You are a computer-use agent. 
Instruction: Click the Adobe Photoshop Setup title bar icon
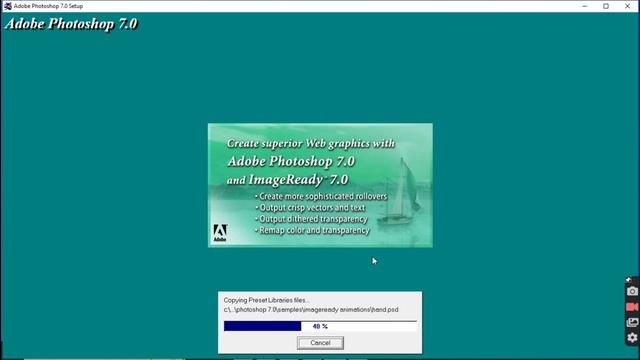(7, 6)
